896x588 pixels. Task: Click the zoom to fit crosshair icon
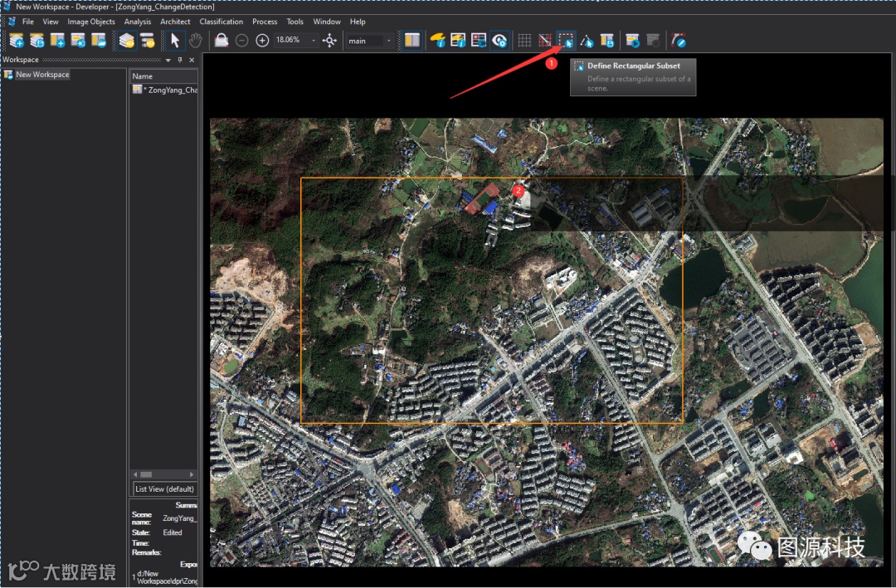pyautogui.click(x=329, y=41)
